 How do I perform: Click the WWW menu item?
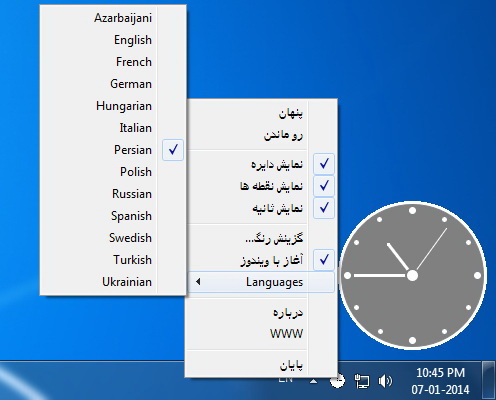[x=261, y=334]
